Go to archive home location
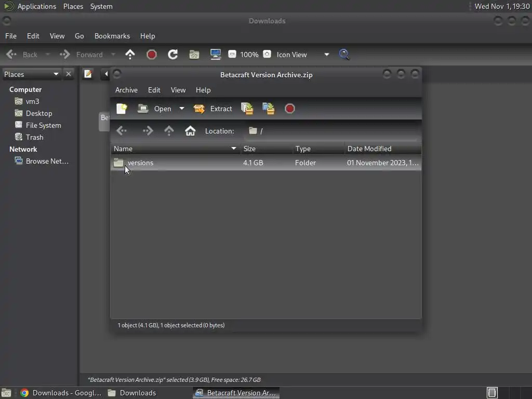532x399 pixels. click(190, 131)
